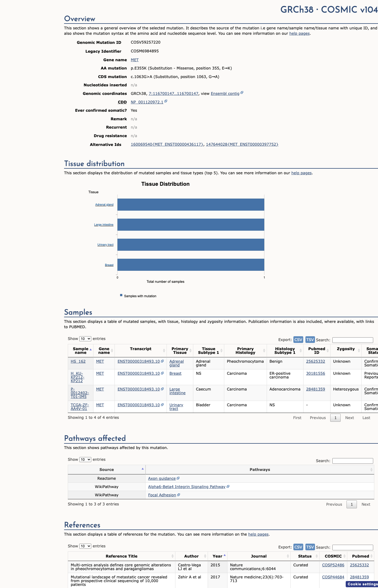
Task: Click external icon in Large intestine row transcript
Action: (162, 389)
